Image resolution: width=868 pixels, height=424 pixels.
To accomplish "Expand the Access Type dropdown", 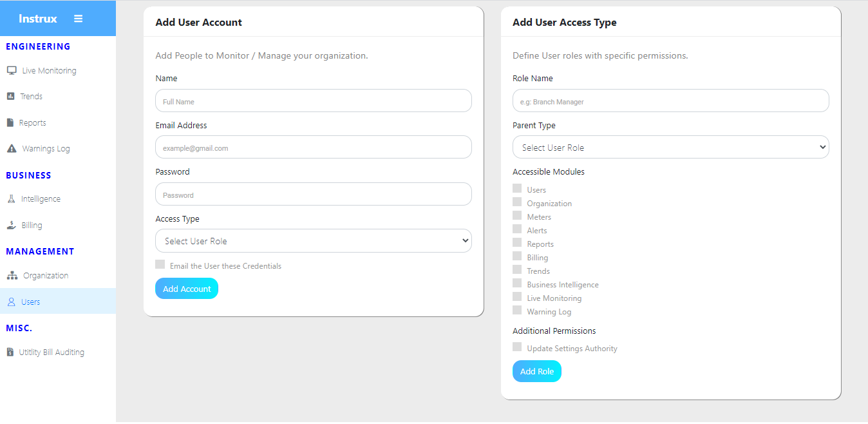I will [313, 241].
